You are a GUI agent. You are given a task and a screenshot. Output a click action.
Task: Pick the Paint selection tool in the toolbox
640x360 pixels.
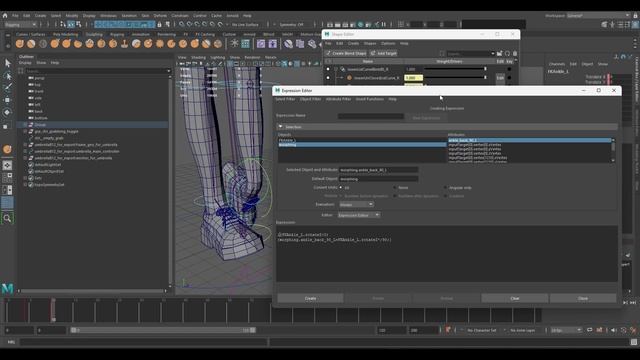tap(7, 88)
